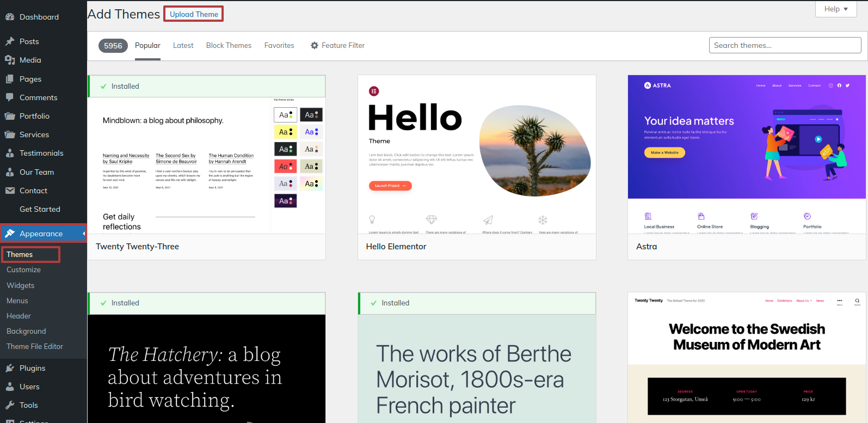
Task: Click the Comments speech bubble icon
Action: coord(10,97)
